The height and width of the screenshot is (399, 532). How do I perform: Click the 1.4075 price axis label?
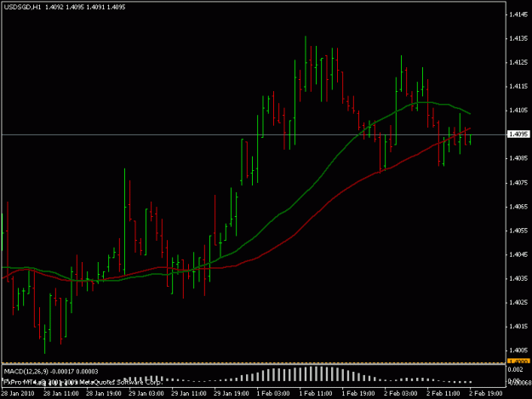518,183
